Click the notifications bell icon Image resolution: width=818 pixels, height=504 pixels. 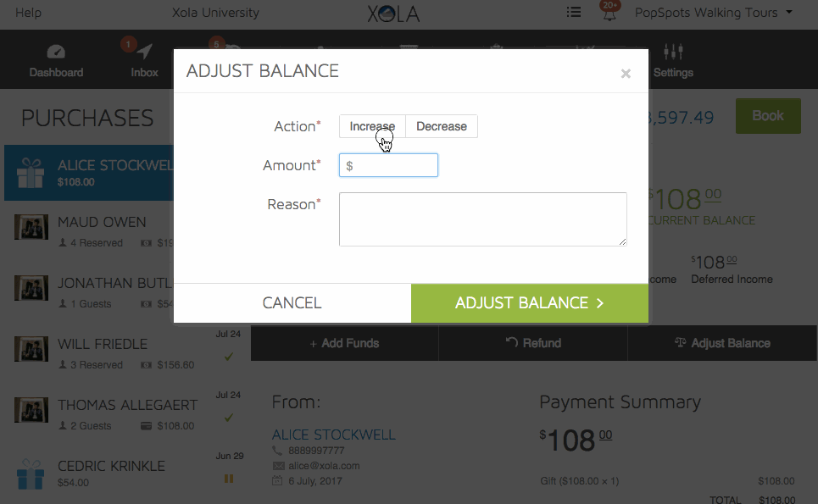click(609, 13)
